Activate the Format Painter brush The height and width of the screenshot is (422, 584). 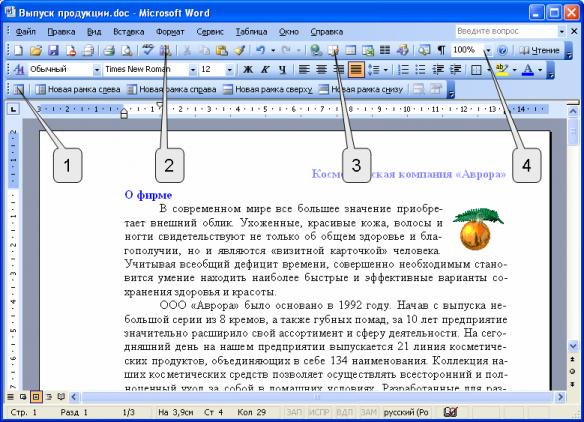(x=239, y=50)
